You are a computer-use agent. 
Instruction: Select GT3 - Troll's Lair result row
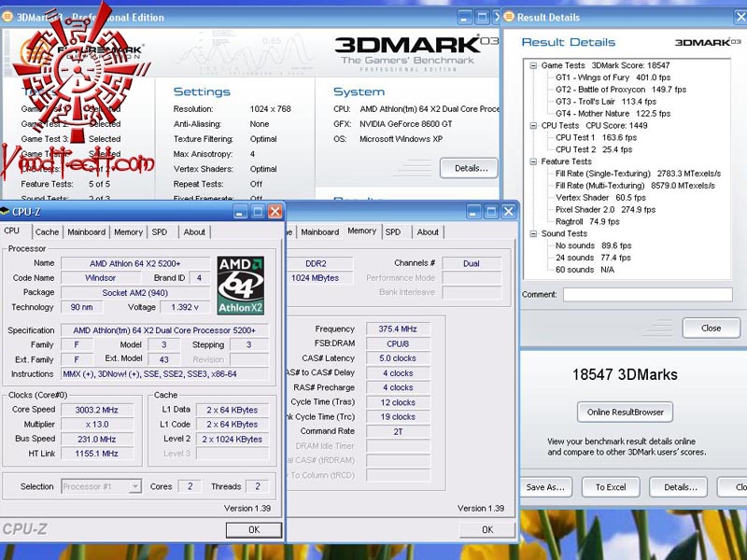(605, 102)
